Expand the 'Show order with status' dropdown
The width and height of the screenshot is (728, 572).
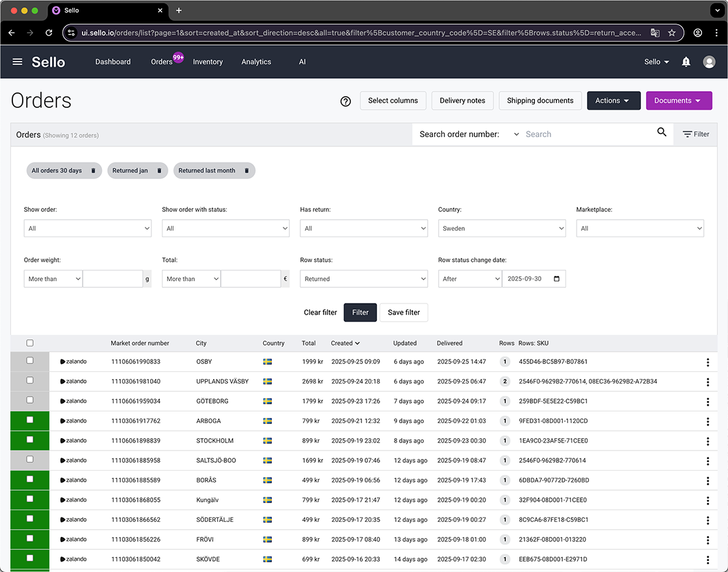point(226,228)
